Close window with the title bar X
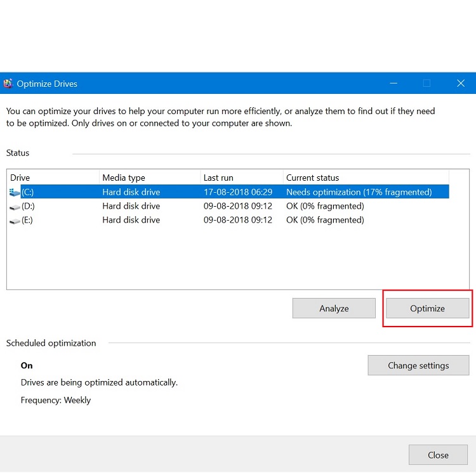The image size is (476, 473). pyautogui.click(x=461, y=84)
